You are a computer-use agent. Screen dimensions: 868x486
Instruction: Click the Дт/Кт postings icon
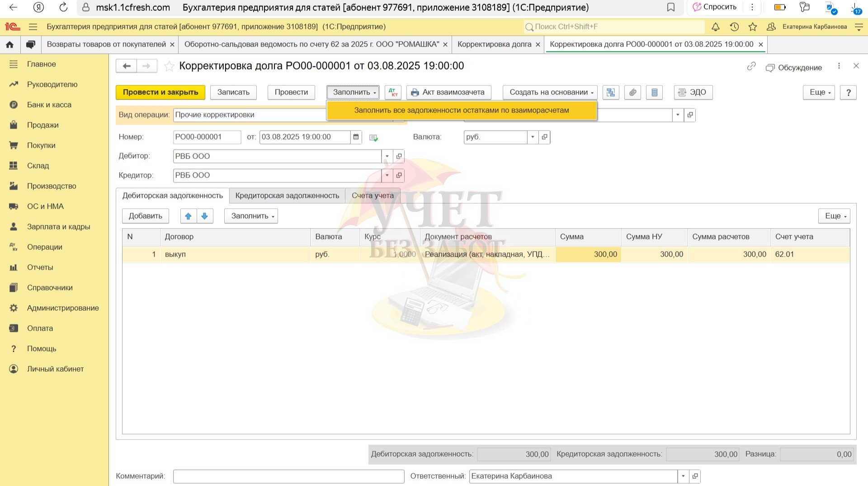pos(393,92)
